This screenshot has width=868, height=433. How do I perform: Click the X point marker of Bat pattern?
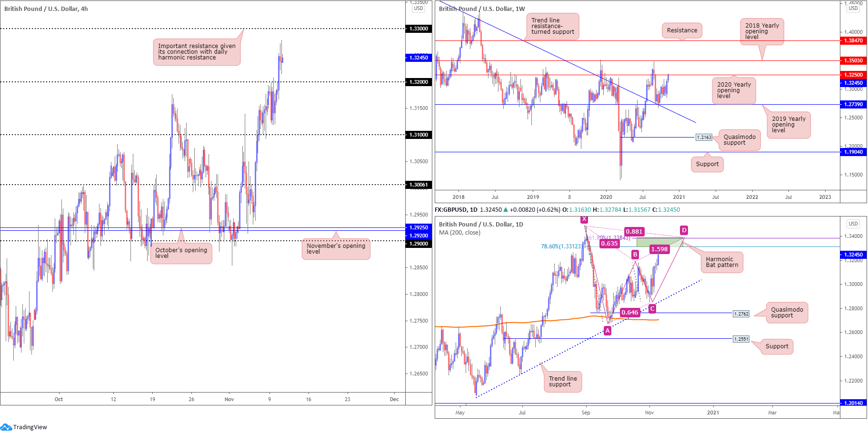pos(584,219)
